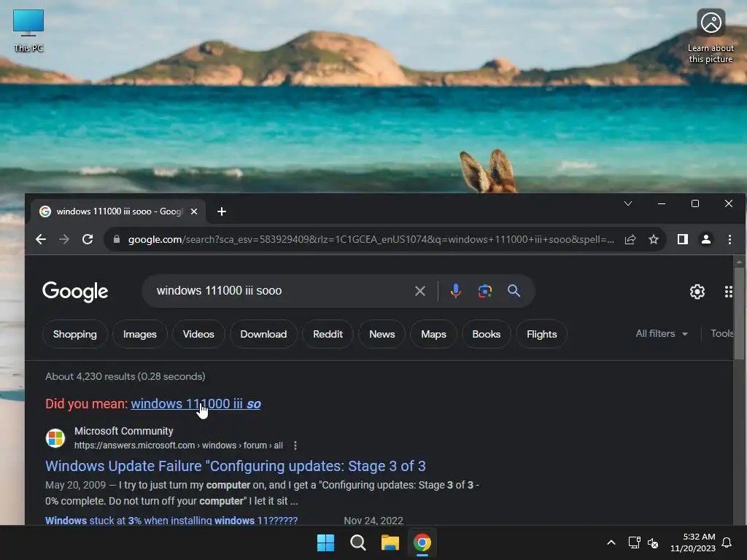Open network status tray icon
The image size is (747, 560).
[634, 542]
